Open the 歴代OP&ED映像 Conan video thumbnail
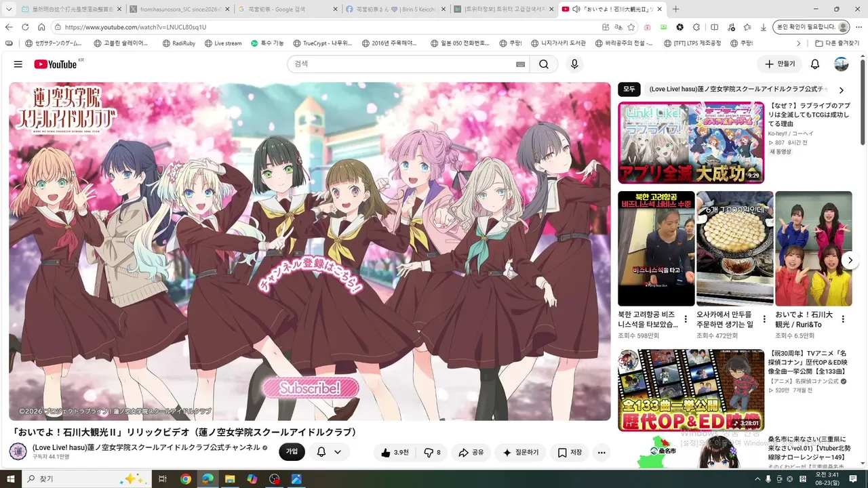This screenshot has width=868, height=488. click(x=691, y=390)
